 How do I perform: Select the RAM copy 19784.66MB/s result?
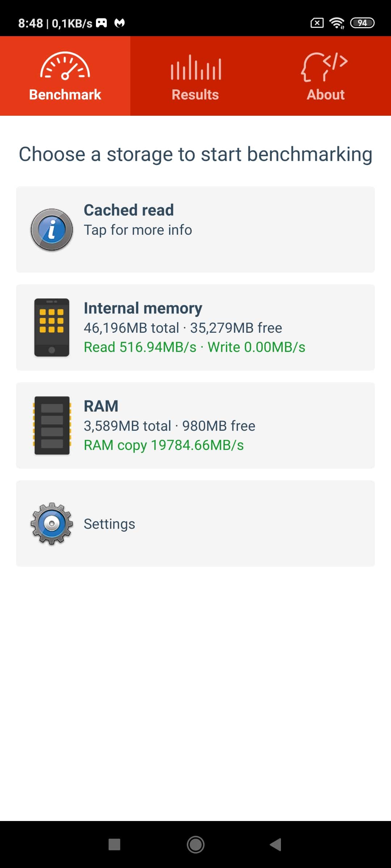[x=164, y=445]
